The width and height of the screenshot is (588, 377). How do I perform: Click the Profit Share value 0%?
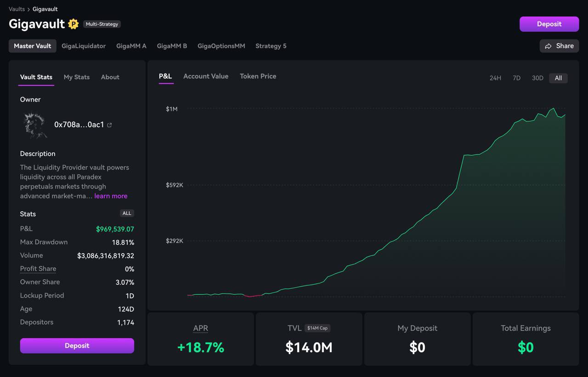tap(130, 269)
